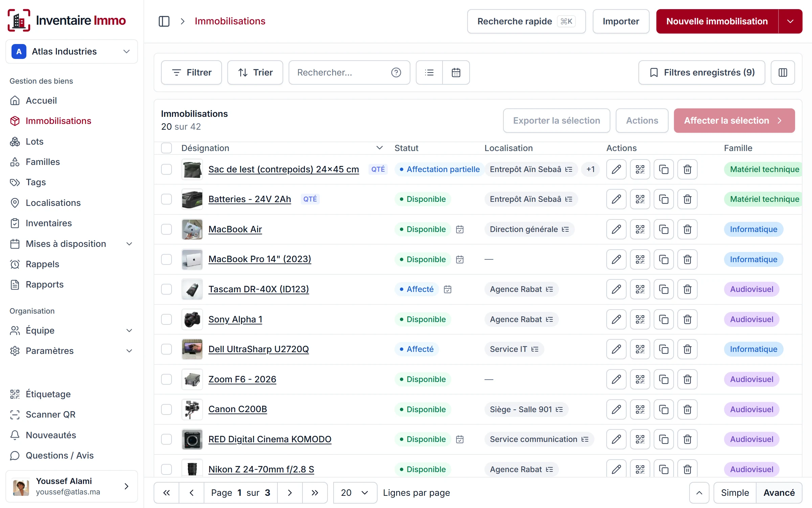
Task: Check the Dell UltraSharp U2720Q checkbox
Action: [x=166, y=349]
